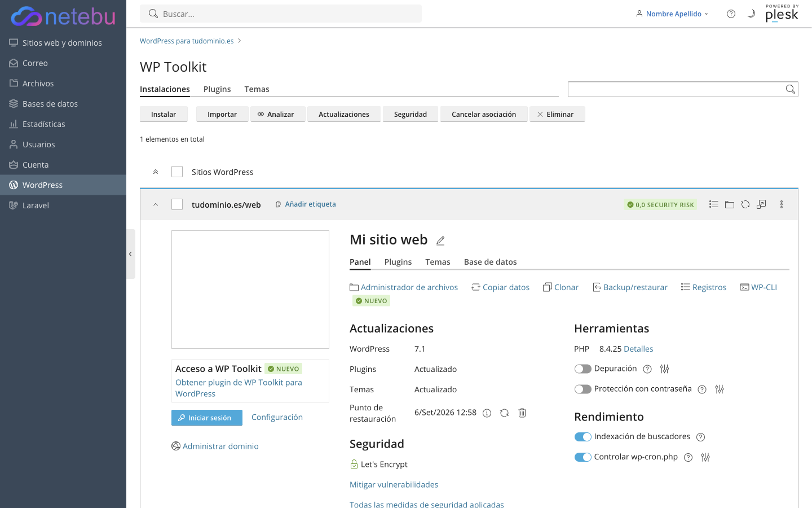The height and width of the screenshot is (508, 812).
Task: Open WP-CLI link
Action: tap(758, 287)
